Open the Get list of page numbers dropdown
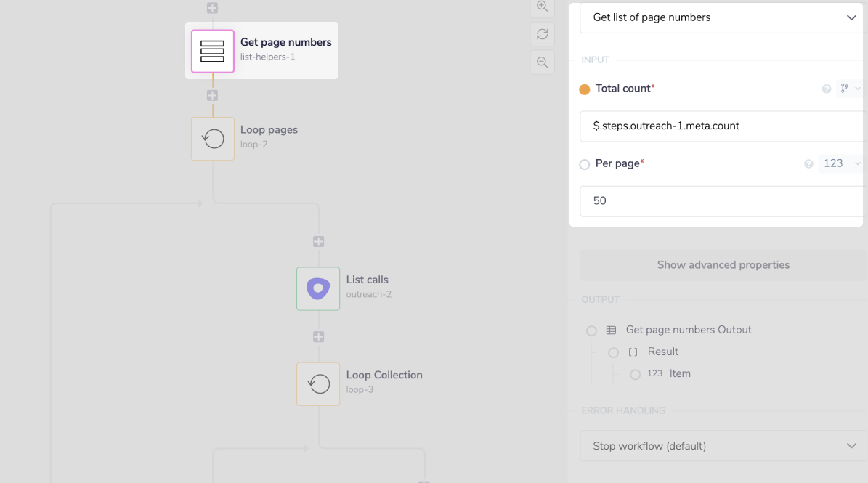The height and width of the screenshot is (483, 868). tap(723, 17)
